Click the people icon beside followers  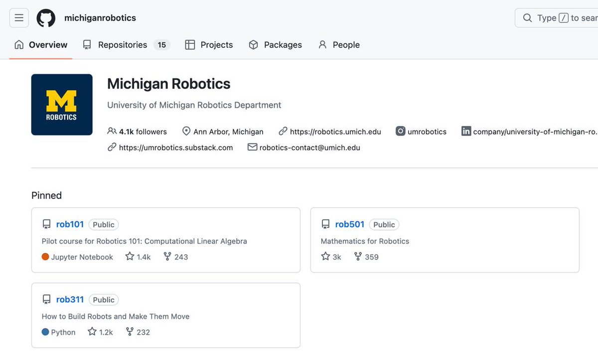112,131
